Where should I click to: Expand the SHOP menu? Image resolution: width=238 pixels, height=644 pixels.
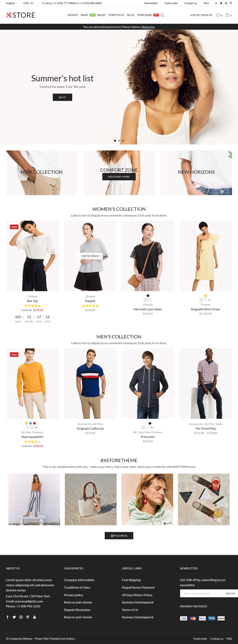point(84,15)
